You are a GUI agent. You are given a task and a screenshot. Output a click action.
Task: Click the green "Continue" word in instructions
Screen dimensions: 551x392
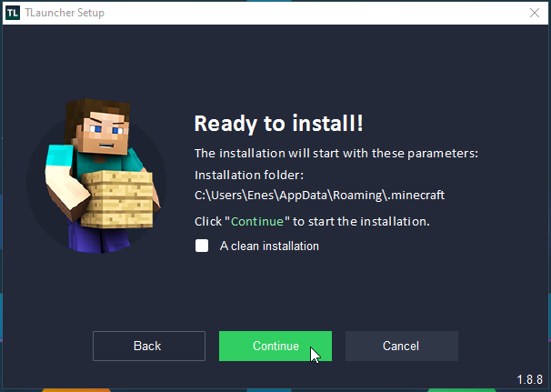tap(259, 221)
